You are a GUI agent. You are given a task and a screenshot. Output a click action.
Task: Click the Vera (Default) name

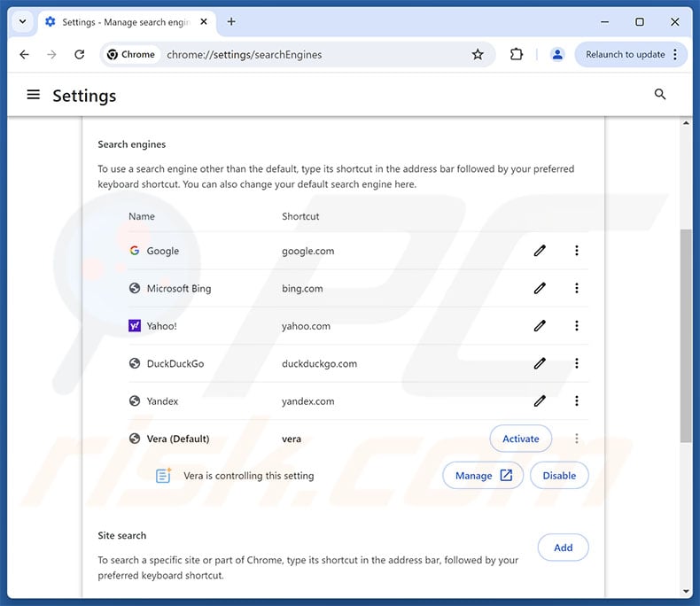(178, 439)
